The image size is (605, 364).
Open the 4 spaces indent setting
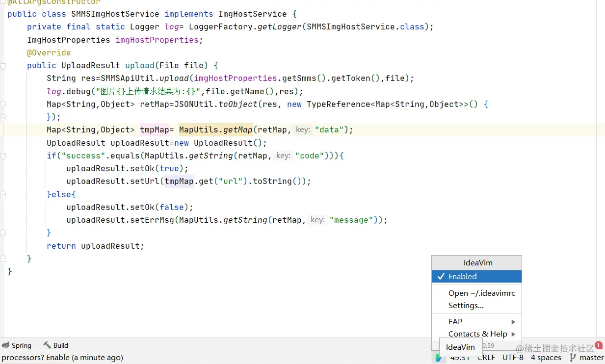[x=546, y=358]
